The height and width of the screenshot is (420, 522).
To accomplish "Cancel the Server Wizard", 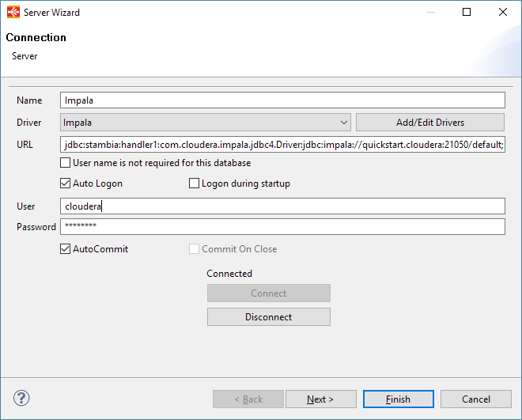I will (x=476, y=399).
